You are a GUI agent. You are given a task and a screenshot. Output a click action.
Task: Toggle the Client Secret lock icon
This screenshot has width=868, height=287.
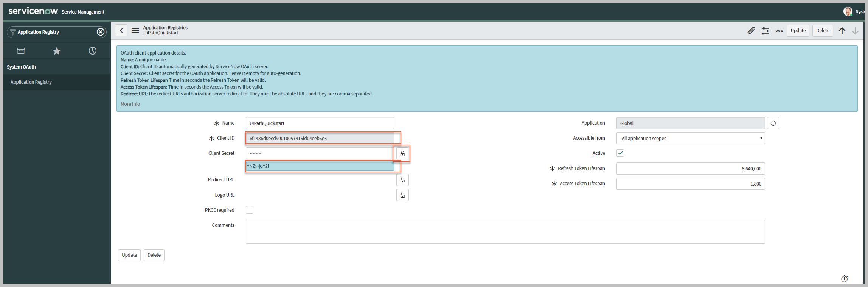click(402, 153)
